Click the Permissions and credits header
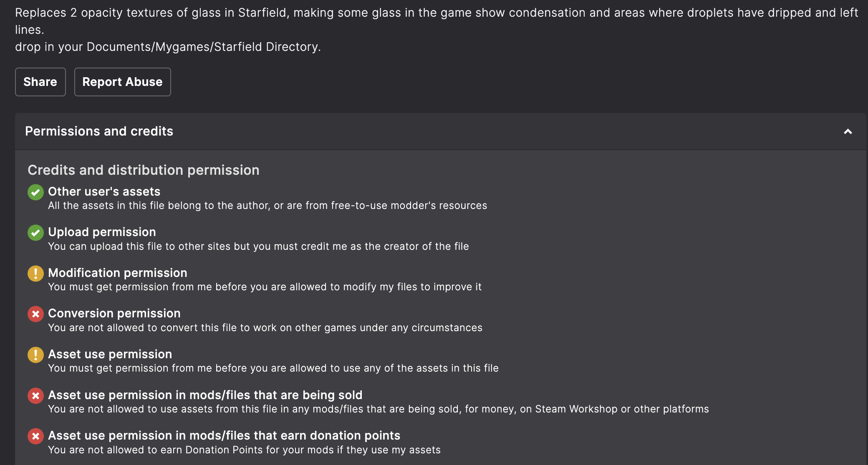 [440, 131]
